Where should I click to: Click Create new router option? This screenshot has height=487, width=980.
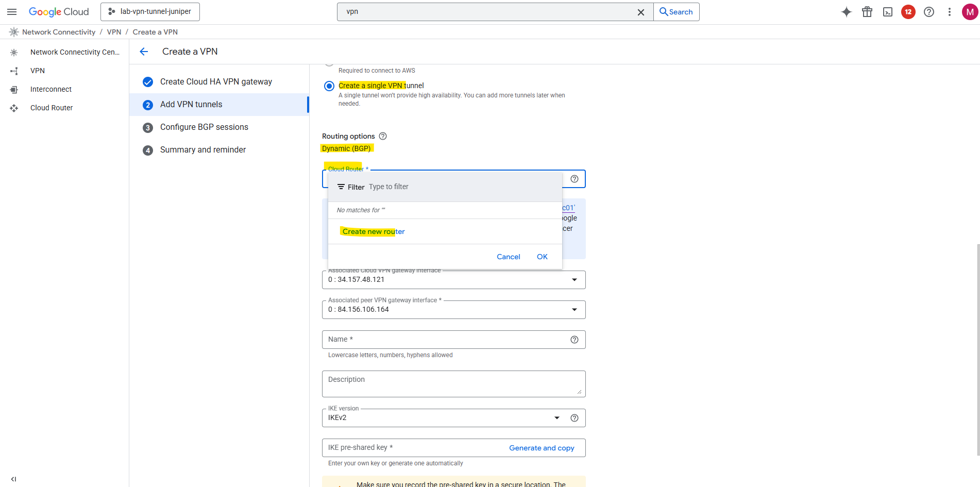tap(374, 231)
